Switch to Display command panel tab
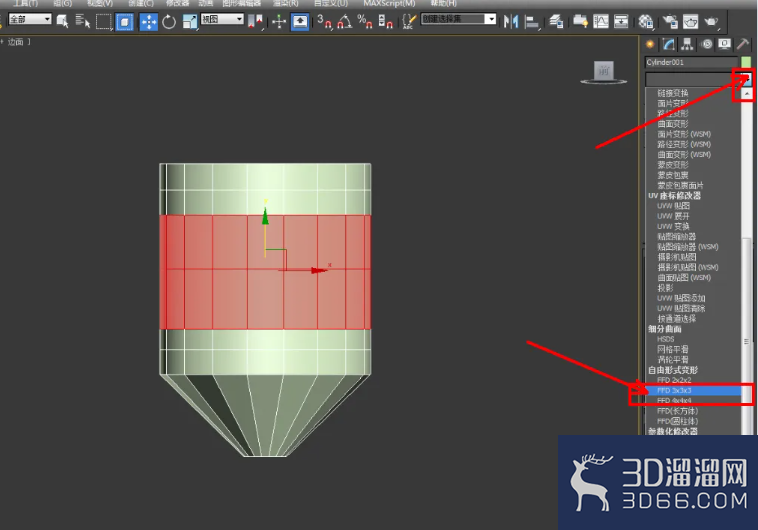 pos(724,44)
